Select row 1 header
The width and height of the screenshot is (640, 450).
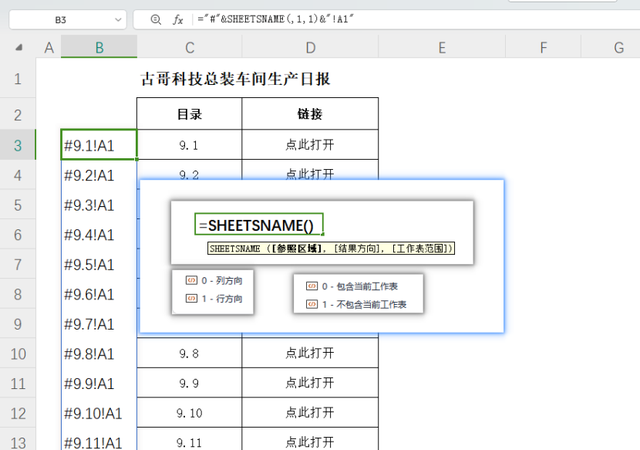[18, 78]
